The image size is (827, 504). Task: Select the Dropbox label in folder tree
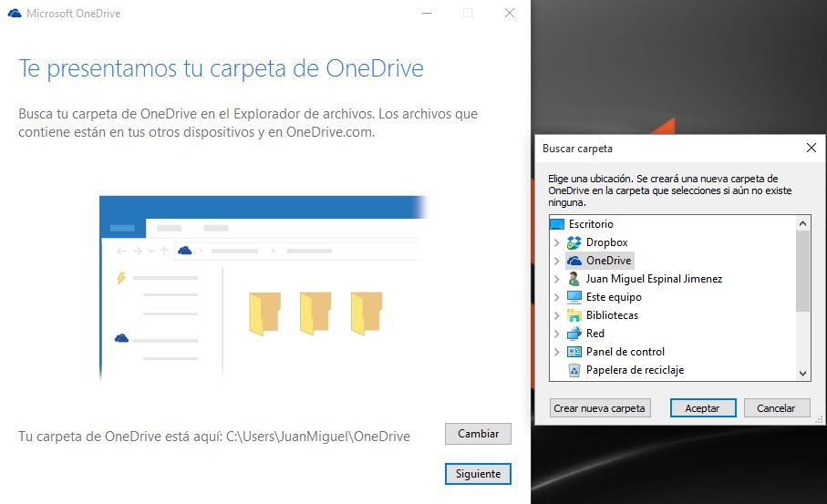point(607,242)
